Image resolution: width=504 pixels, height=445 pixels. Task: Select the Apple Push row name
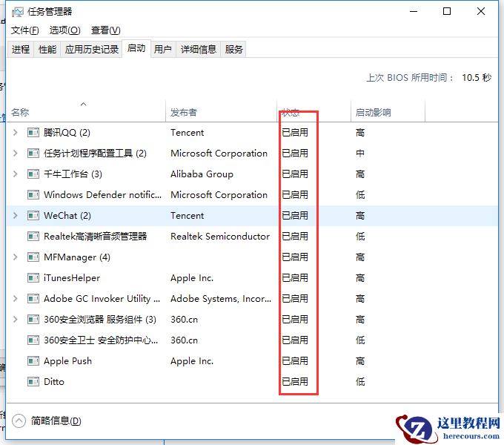(x=67, y=360)
